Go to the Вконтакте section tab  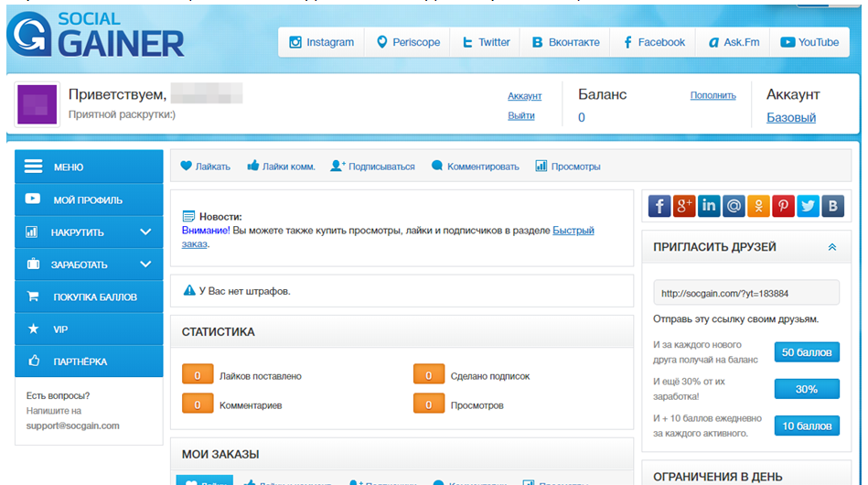point(565,42)
